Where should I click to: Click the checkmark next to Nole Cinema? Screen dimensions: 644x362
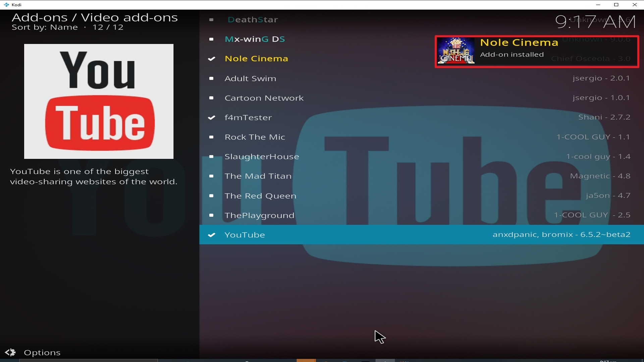click(211, 59)
